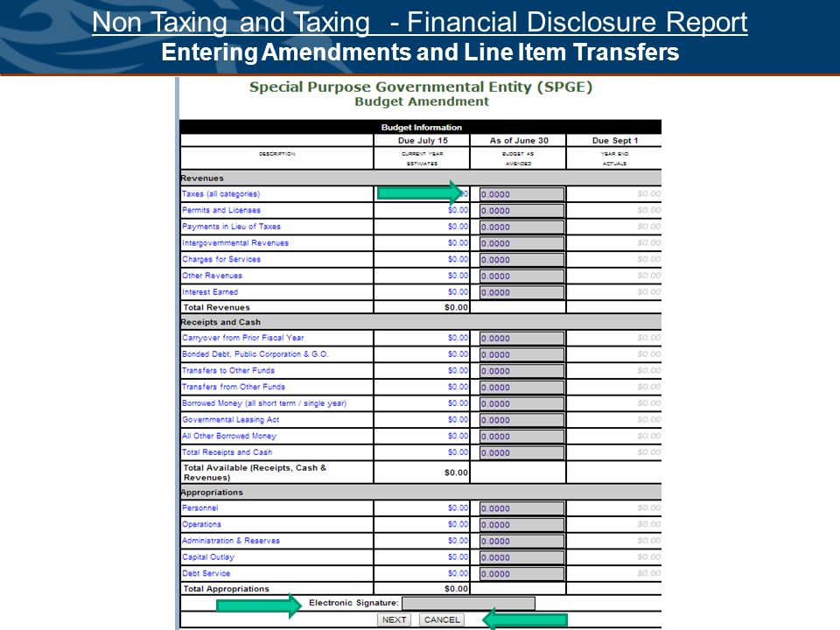Viewport: 840px width, 630px height.
Task: Edit amended field for Other Revenues
Action: (x=521, y=276)
